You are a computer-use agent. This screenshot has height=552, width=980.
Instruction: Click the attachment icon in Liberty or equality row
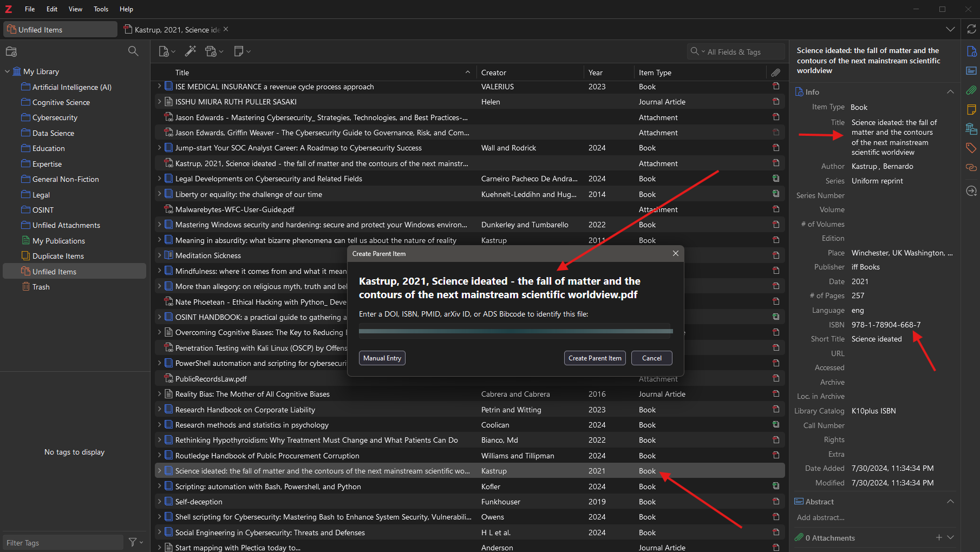[776, 194]
